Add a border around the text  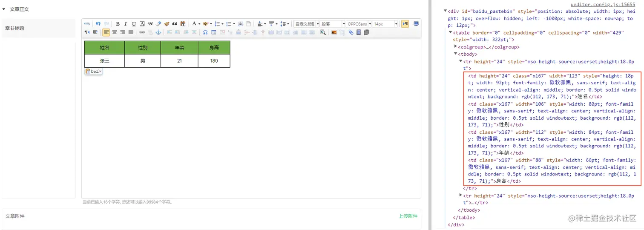(142, 24)
